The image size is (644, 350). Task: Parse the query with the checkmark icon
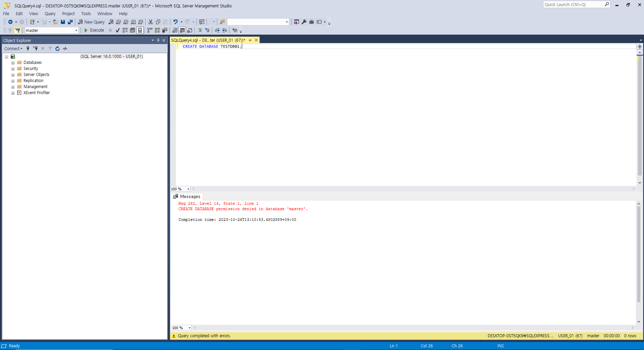(x=117, y=30)
